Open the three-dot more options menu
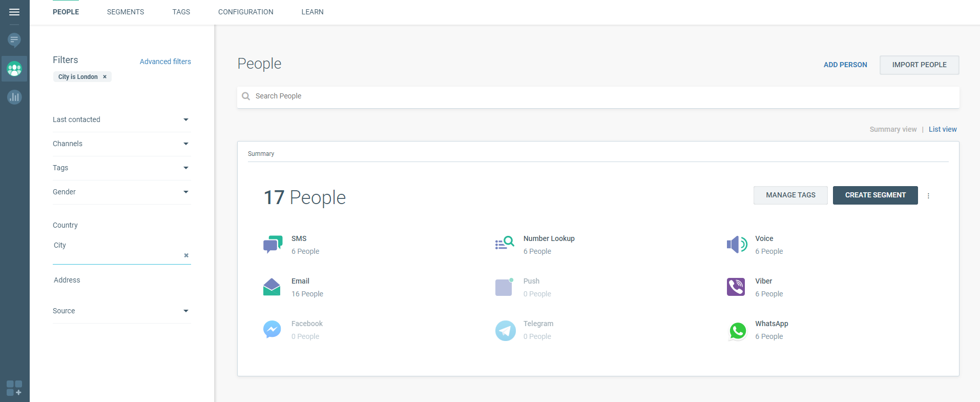The image size is (980, 402). point(928,196)
